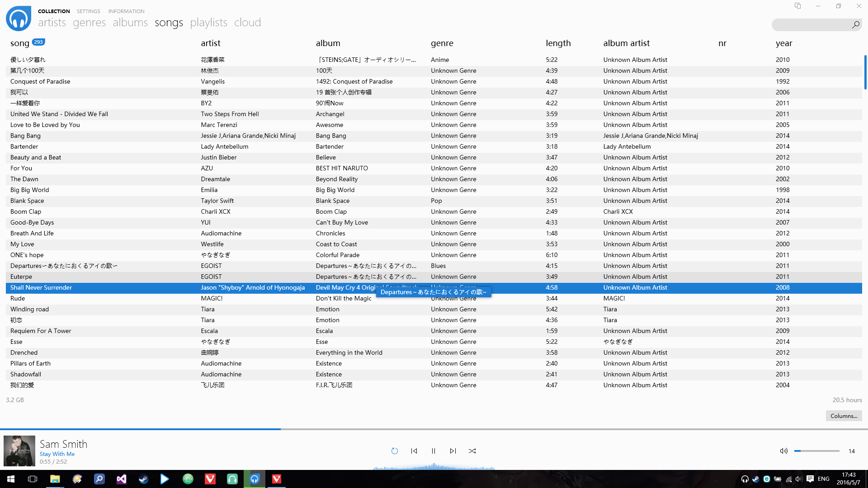Image resolution: width=868 pixels, height=488 pixels.
Task: Mute the volume speaker icon
Action: [x=783, y=451]
